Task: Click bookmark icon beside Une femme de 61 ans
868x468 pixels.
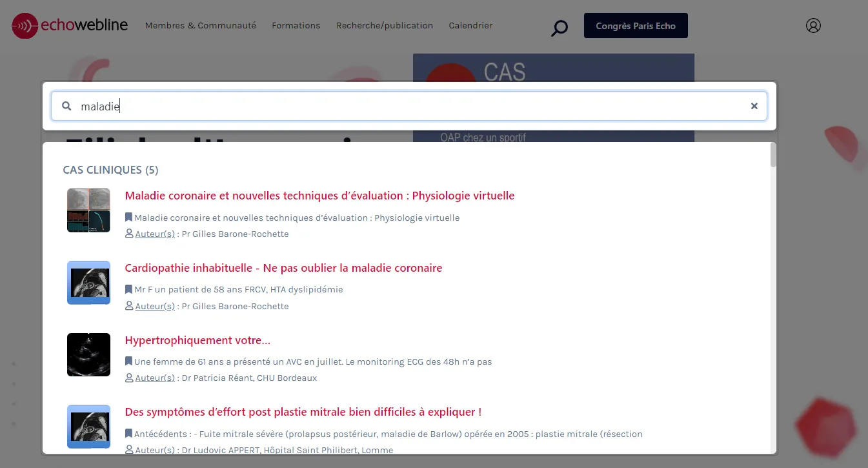Action: 128,361
